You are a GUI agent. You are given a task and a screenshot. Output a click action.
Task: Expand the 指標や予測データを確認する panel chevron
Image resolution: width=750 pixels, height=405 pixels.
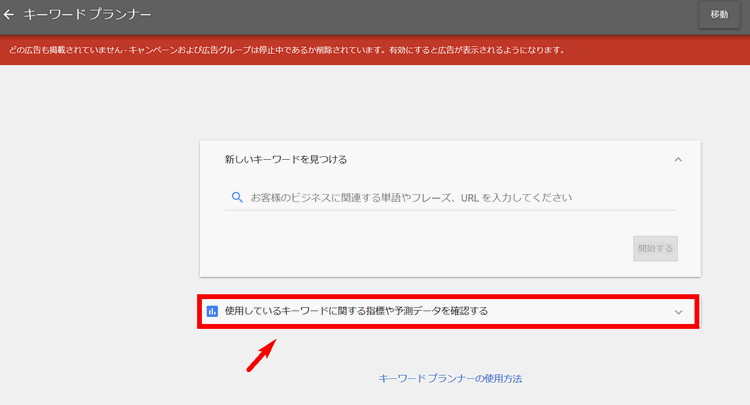[x=678, y=312]
